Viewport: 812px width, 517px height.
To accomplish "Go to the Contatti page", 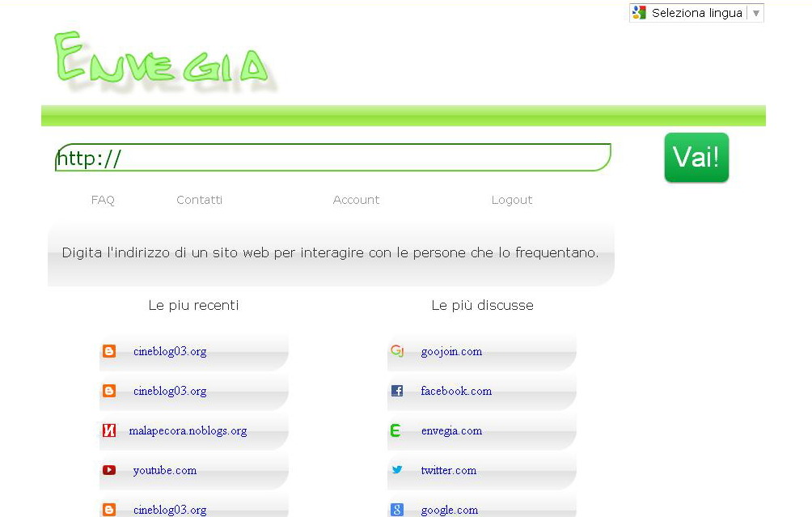I will (x=199, y=200).
